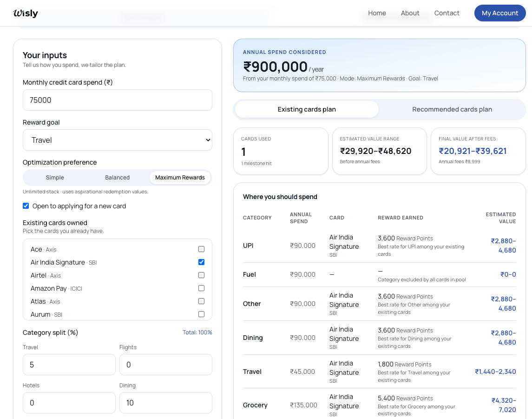Click the ₹135,000 annual spend cell
This screenshot has width=532, height=419.
point(303,405)
